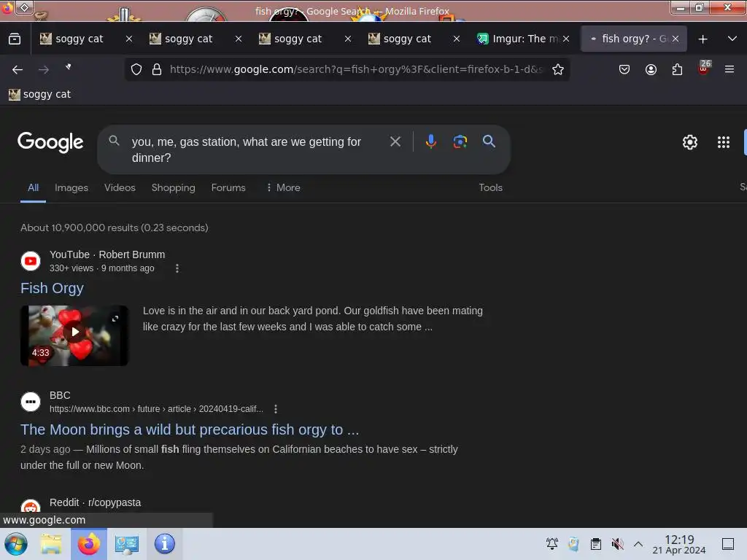Click uBlock extension icon showing 26
The height and width of the screenshot is (560, 747).
pyautogui.click(x=704, y=68)
